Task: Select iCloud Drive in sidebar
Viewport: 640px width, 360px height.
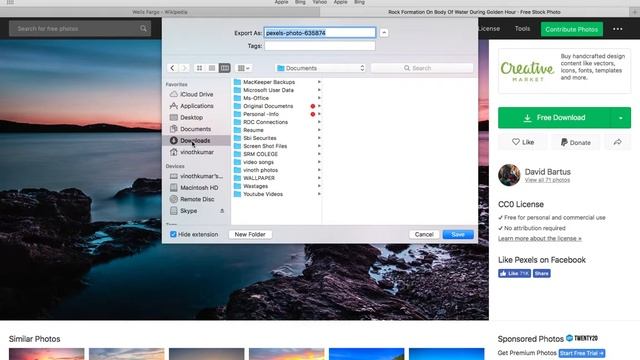Action: (197, 94)
